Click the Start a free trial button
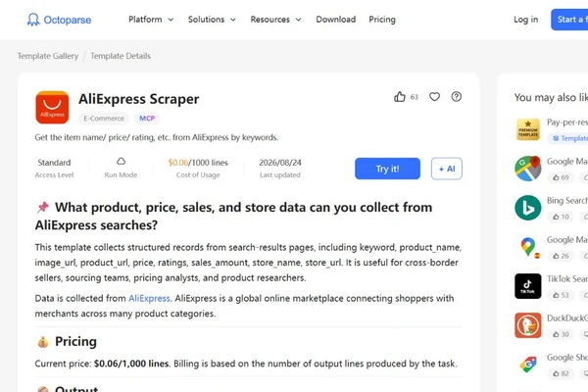 pos(569,20)
